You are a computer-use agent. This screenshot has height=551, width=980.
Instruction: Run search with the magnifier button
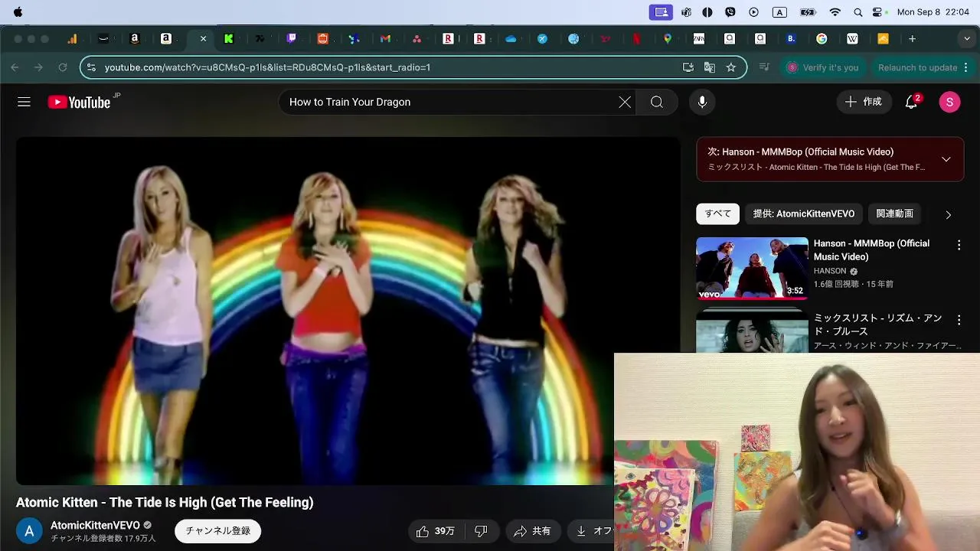pos(657,102)
